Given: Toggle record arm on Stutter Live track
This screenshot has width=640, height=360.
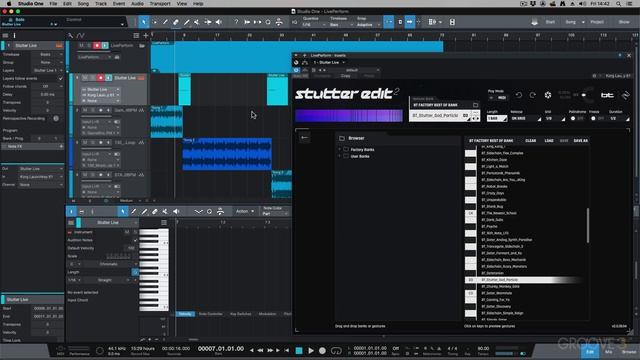Looking at the screenshot, I should pyautogui.click(x=100, y=78).
